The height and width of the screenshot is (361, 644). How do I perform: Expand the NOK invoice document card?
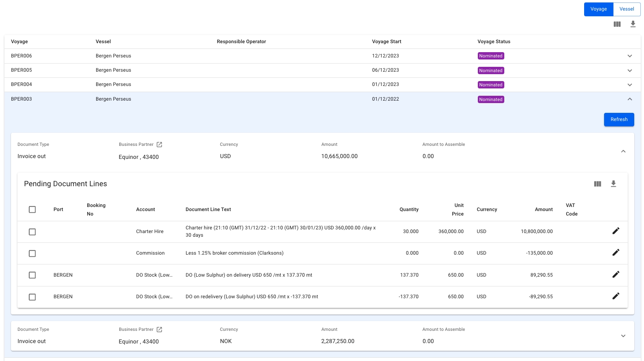coord(623,336)
